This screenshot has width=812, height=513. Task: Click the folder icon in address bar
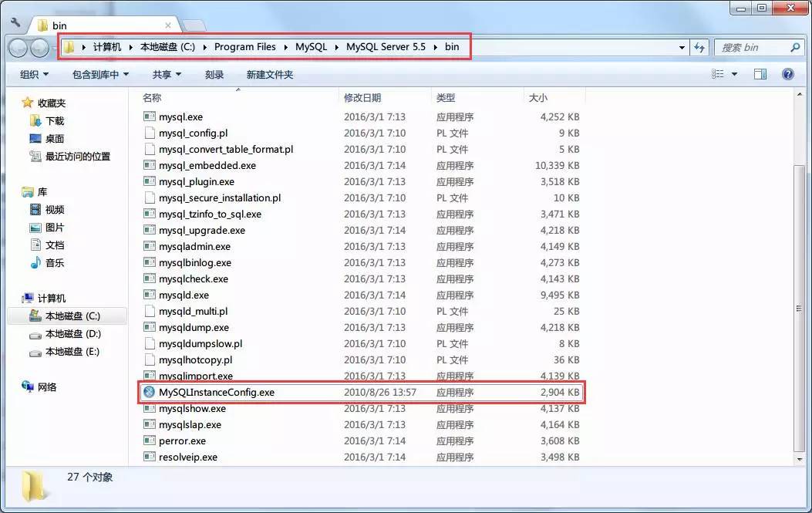coord(69,47)
